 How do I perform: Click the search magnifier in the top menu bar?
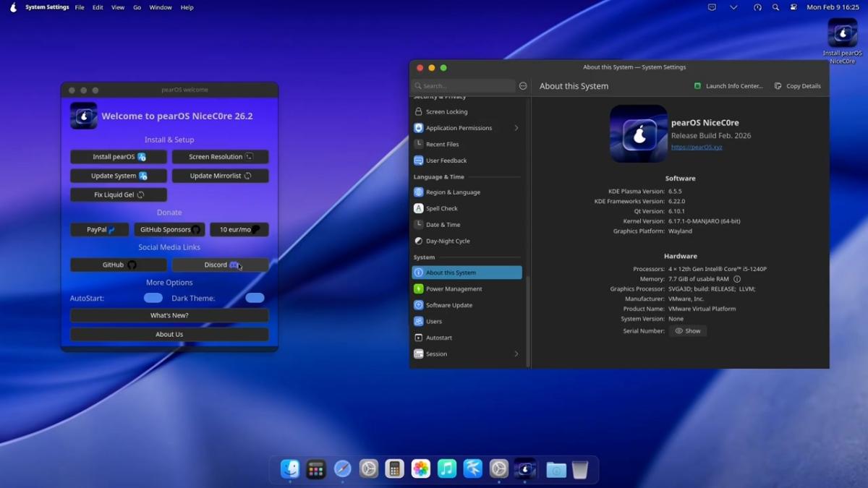tap(775, 7)
